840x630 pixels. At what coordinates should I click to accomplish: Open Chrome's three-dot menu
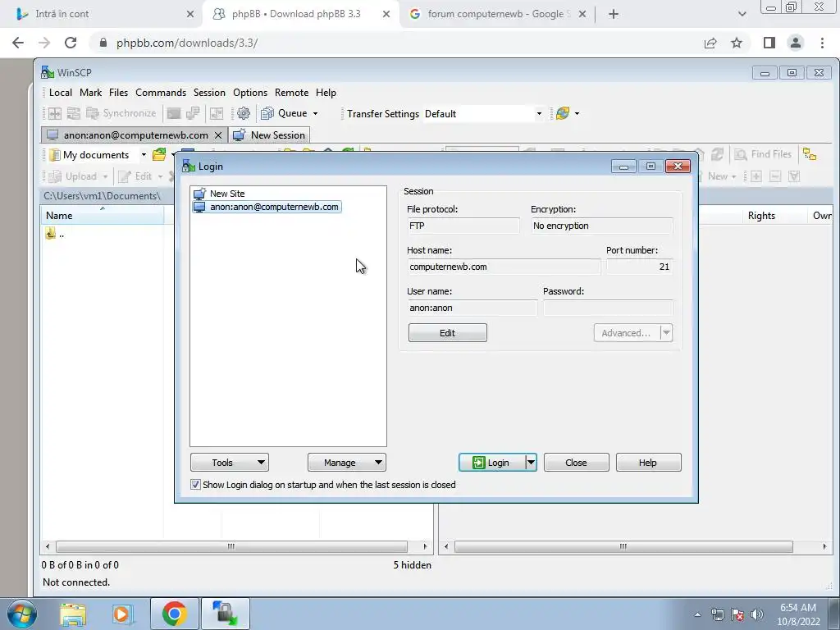click(x=822, y=43)
